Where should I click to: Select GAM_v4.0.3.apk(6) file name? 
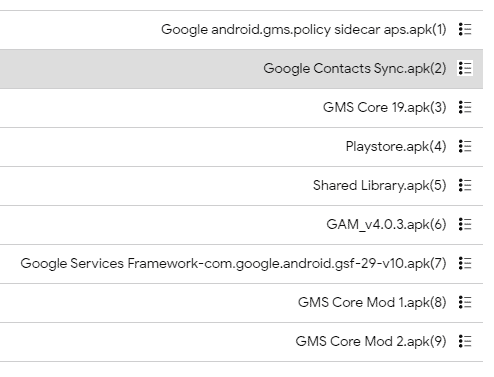386,225
